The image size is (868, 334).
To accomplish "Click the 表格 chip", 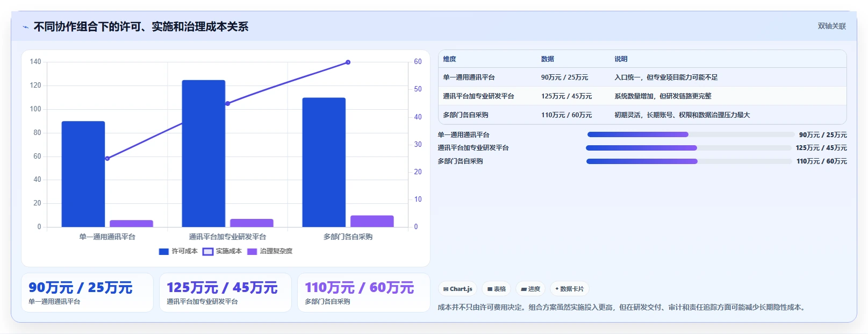I will pyautogui.click(x=496, y=289).
